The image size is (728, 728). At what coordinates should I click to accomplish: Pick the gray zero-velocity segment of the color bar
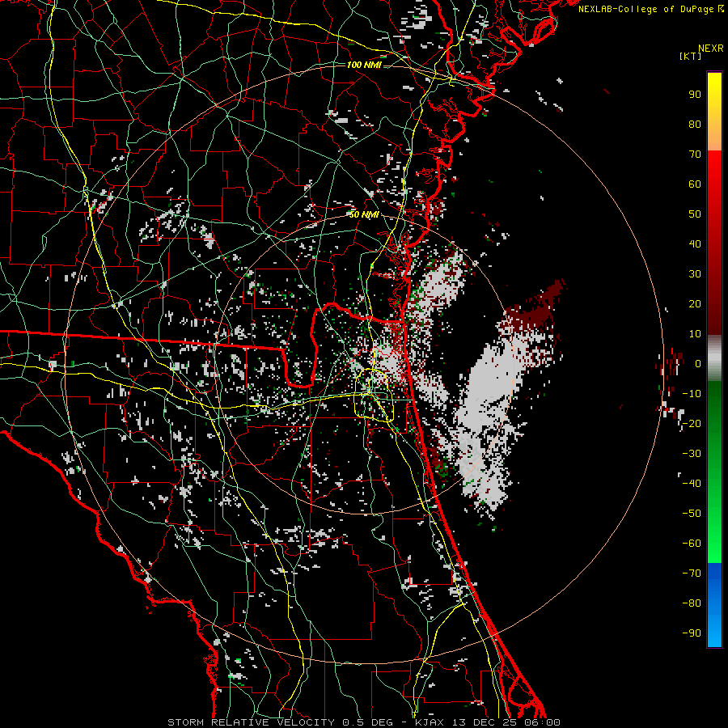pos(714,358)
